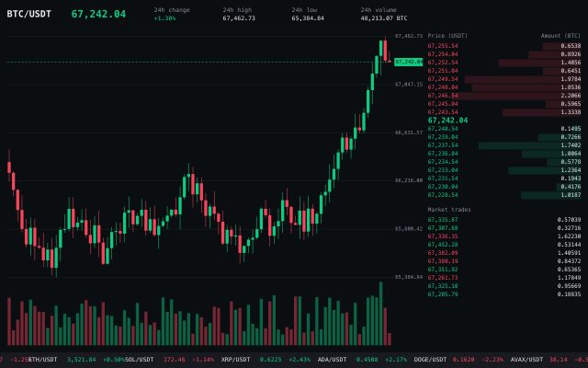This screenshot has height=368, width=588.
Task: Select lowest ask price 67,243.54
Action: click(443, 112)
